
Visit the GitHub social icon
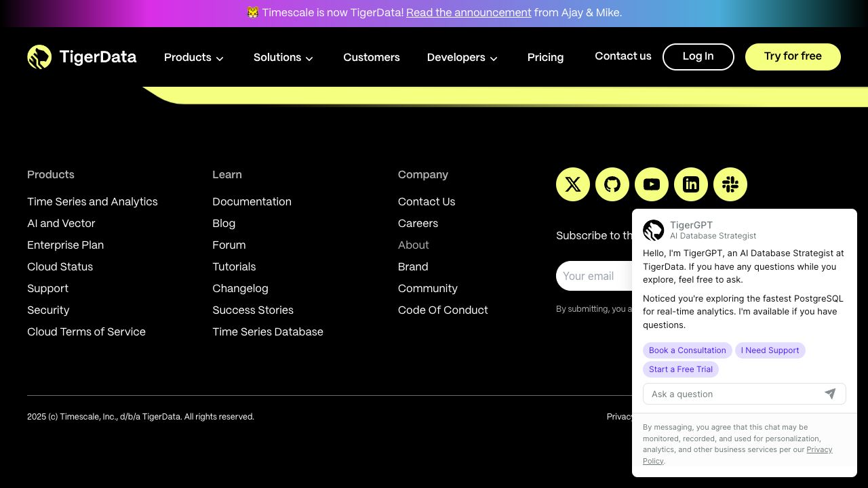(x=612, y=184)
